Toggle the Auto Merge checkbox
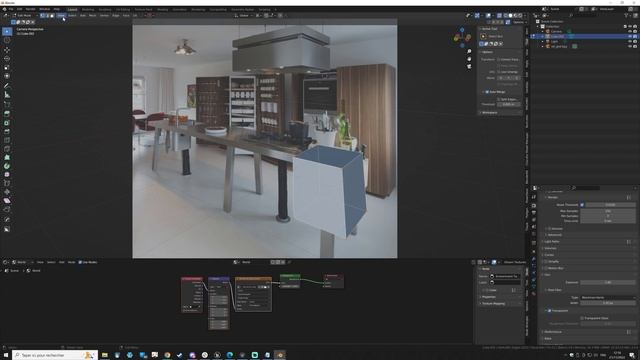 [487, 92]
